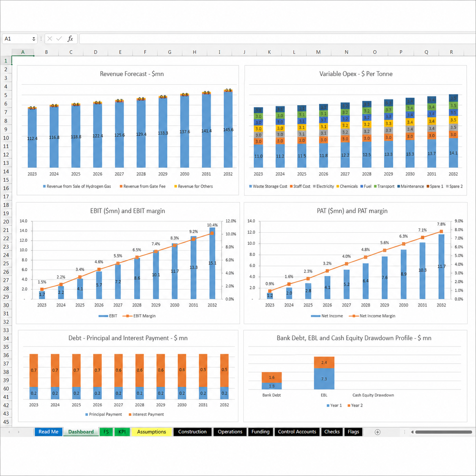Open the Read Me sheet tab
The width and height of the screenshot is (476, 476).
(x=48, y=432)
